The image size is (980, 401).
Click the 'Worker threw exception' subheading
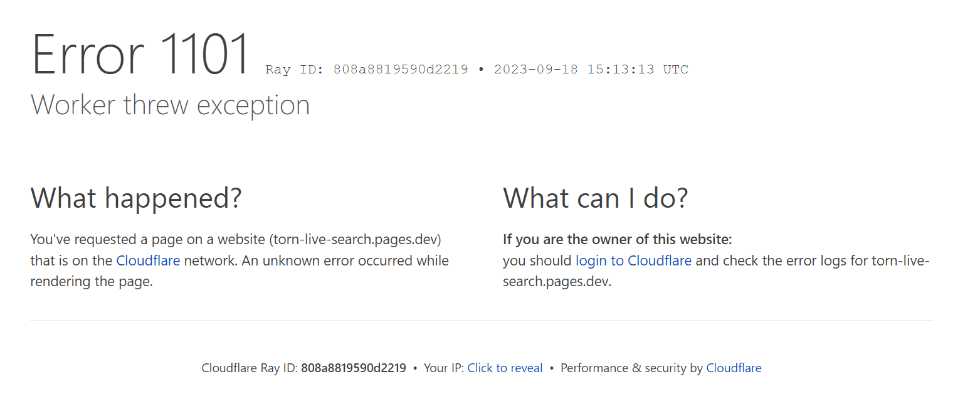coord(170,105)
